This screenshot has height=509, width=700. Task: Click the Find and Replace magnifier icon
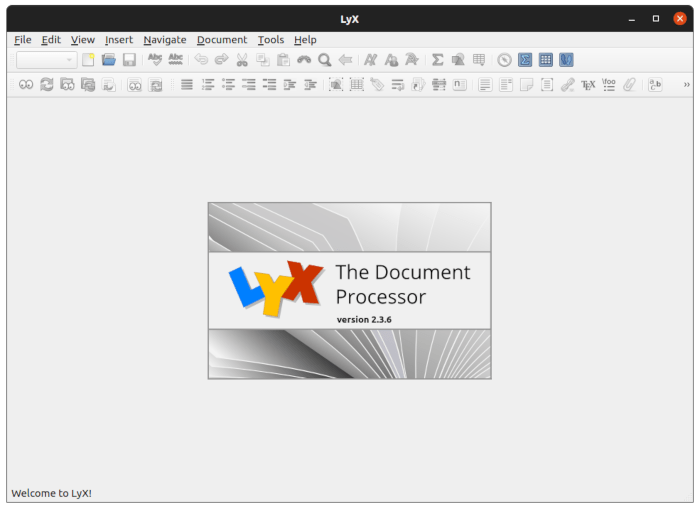point(324,60)
